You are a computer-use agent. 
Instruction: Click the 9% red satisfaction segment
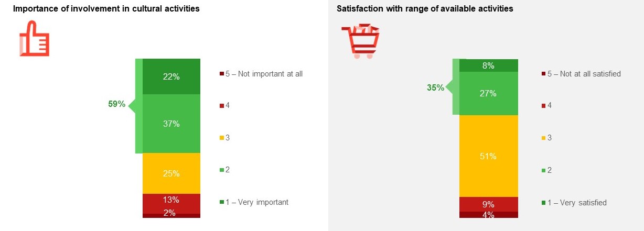(489, 204)
